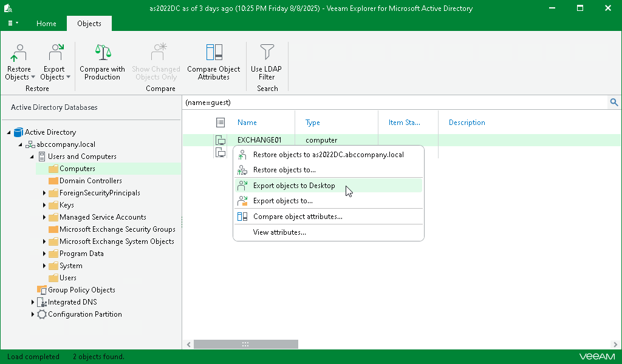Screen dimensions: 622x364
Task: Click the Export objects to Desktop icon
Action: 242,186
